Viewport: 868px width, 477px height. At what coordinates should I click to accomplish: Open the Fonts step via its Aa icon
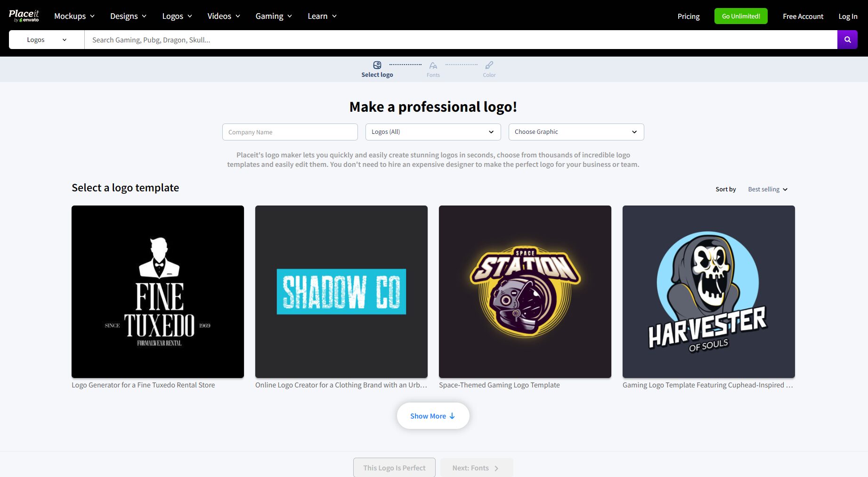(x=433, y=66)
